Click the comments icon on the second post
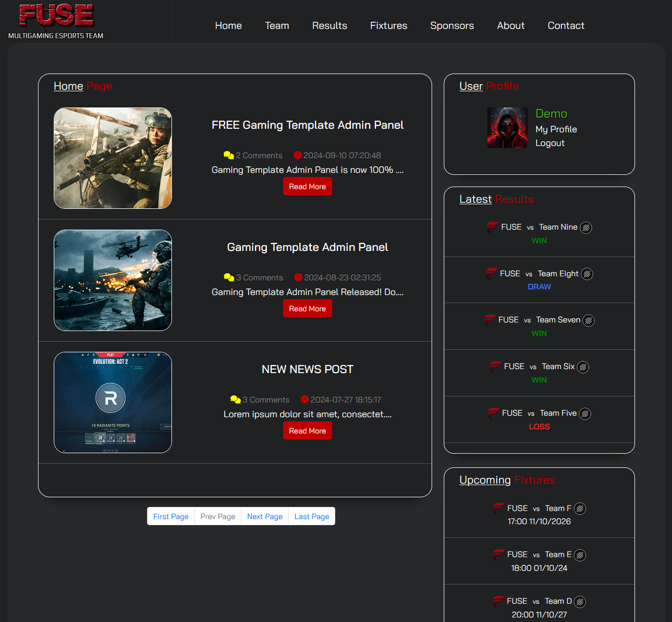The height and width of the screenshot is (622, 672). click(x=229, y=277)
